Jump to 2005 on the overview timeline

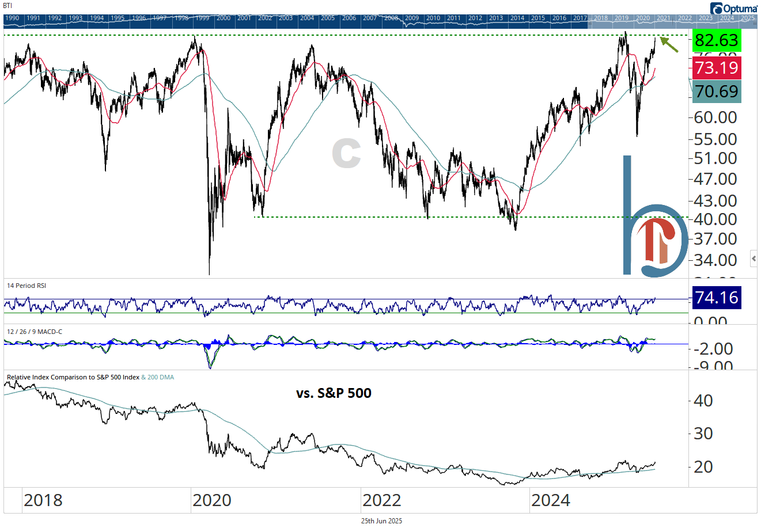328,18
